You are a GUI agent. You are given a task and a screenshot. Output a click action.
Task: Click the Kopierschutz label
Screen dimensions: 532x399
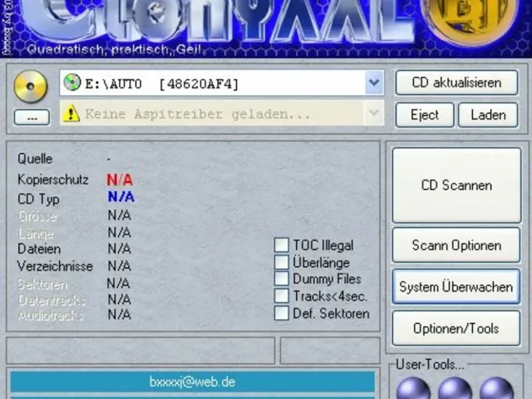click(x=53, y=180)
